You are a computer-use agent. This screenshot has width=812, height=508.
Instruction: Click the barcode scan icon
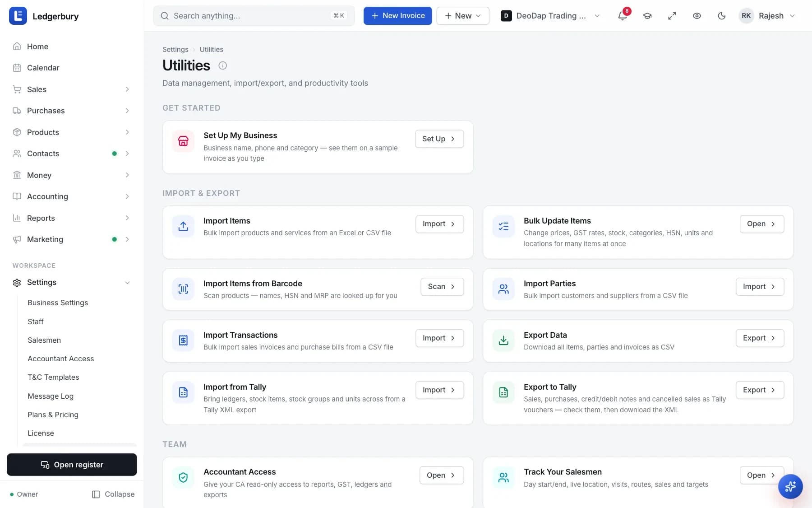(183, 289)
